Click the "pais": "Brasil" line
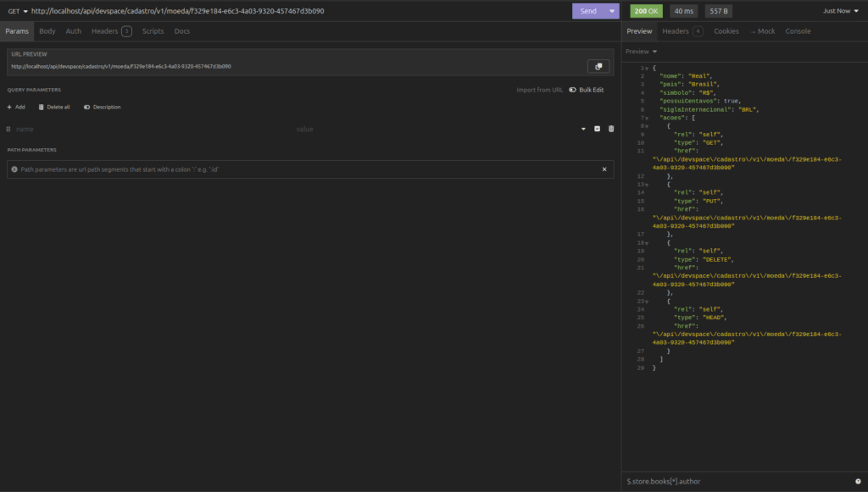868x492 pixels. [x=689, y=85]
